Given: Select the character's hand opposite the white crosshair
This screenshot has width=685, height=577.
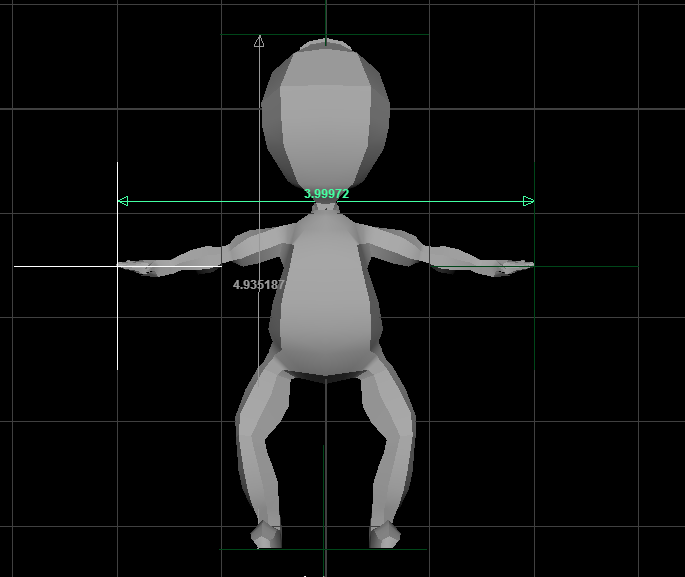Looking at the screenshot, I should click(x=513, y=267).
